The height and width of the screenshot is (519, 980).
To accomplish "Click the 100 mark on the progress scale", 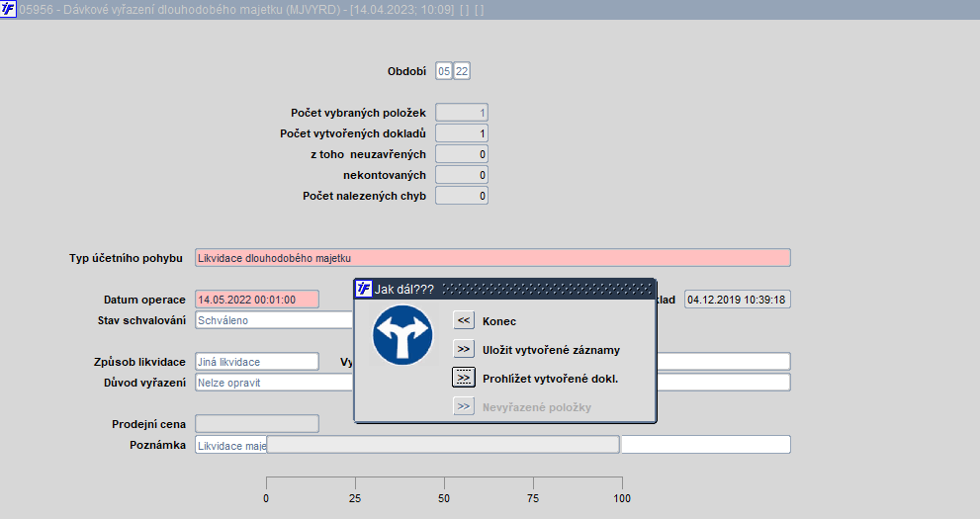I will (622, 498).
